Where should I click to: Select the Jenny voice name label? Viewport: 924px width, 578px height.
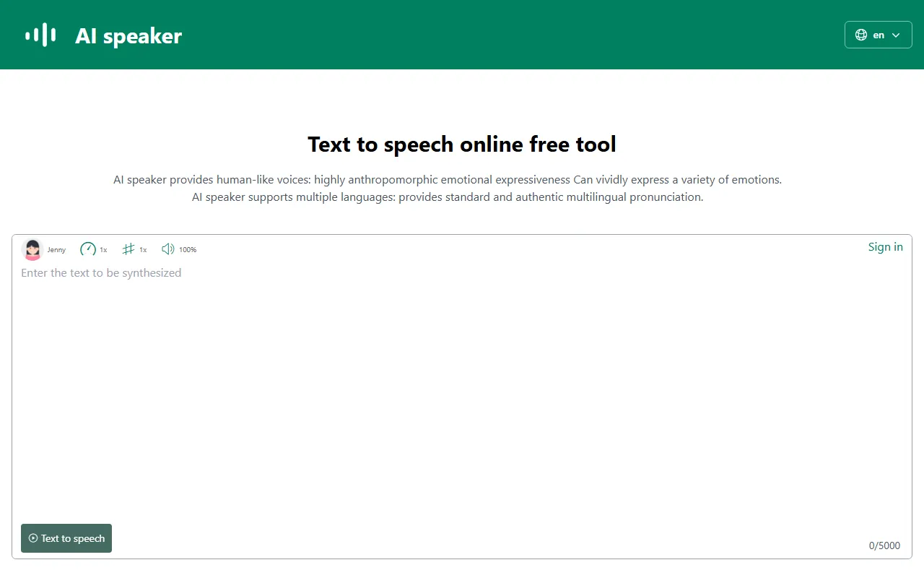pyautogui.click(x=56, y=250)
